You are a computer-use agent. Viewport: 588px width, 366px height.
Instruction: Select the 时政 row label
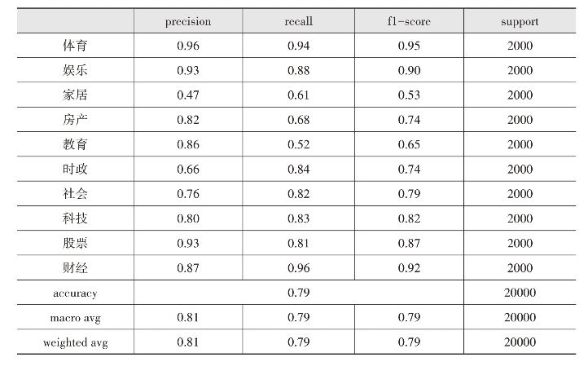point(75,170)
